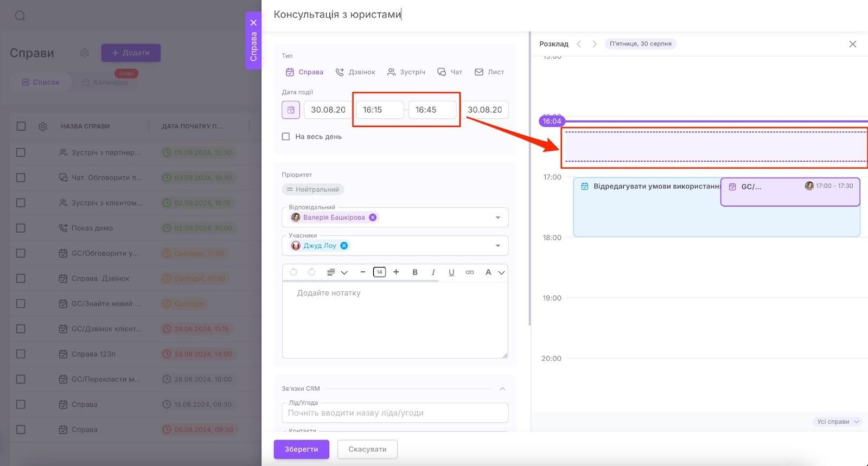
Task: Select Чат task type
Action: [x=450, y=72]
